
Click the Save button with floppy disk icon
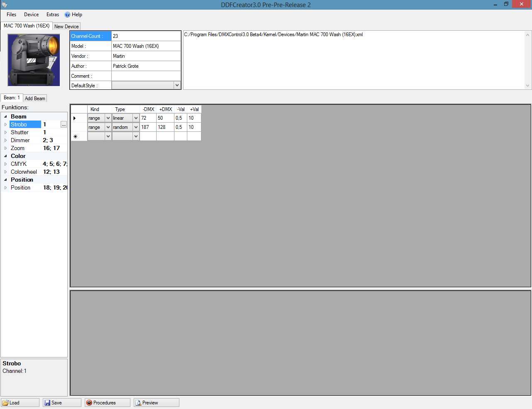click(62, 403)
